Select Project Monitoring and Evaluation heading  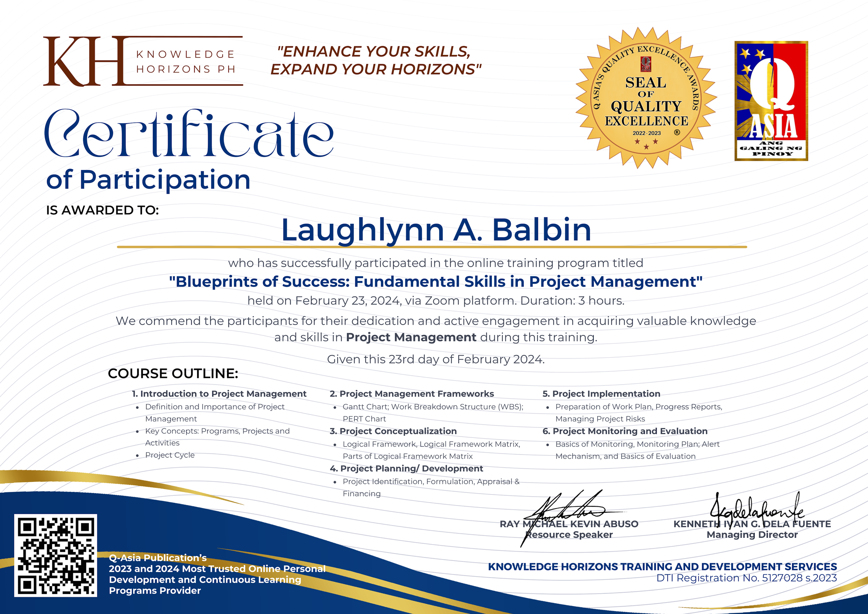pos(625,431)
